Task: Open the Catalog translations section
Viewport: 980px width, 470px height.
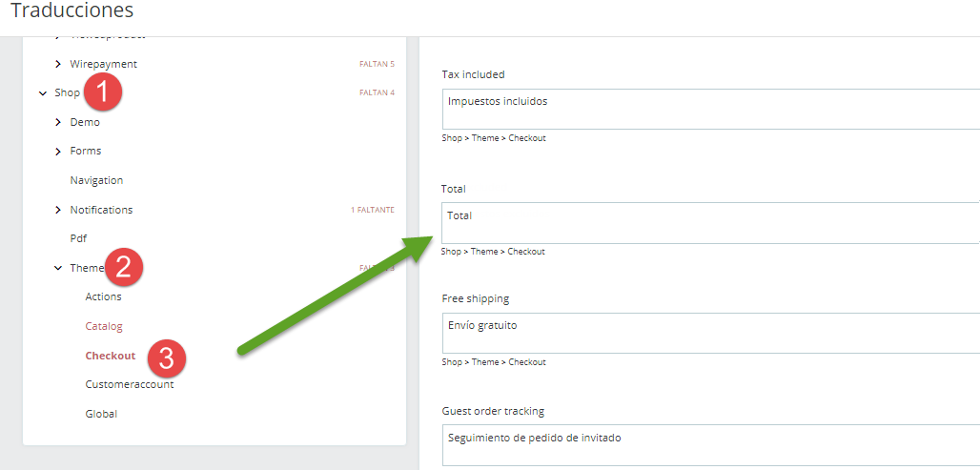Action: 104,326
